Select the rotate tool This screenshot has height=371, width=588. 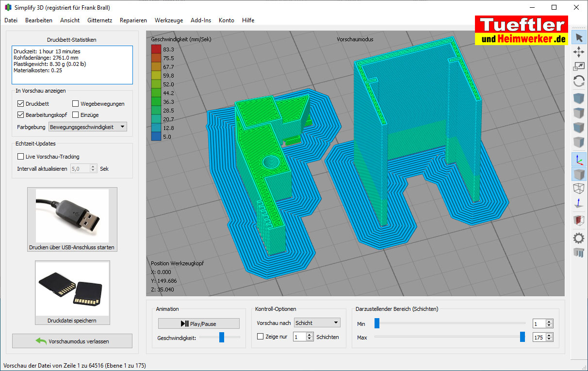(579, 81)
